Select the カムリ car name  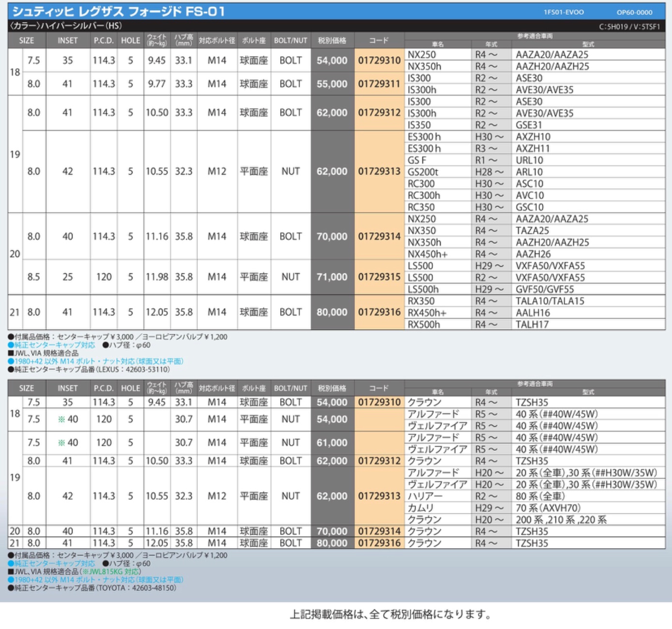point(420,508)
